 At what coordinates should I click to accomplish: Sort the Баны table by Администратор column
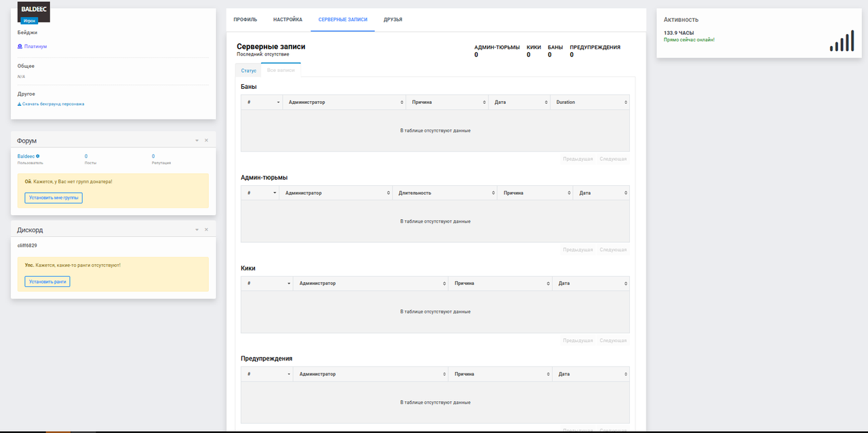(x=344, y=102)
